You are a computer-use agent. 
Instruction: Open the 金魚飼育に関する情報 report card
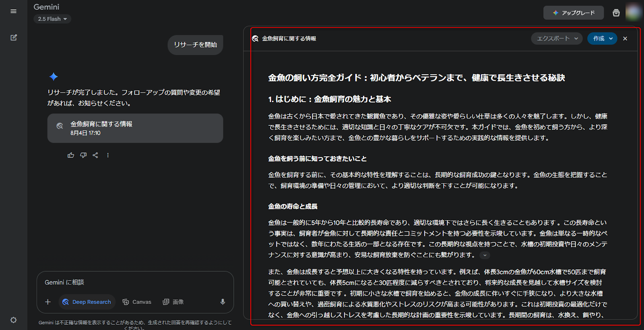(135, 128)
